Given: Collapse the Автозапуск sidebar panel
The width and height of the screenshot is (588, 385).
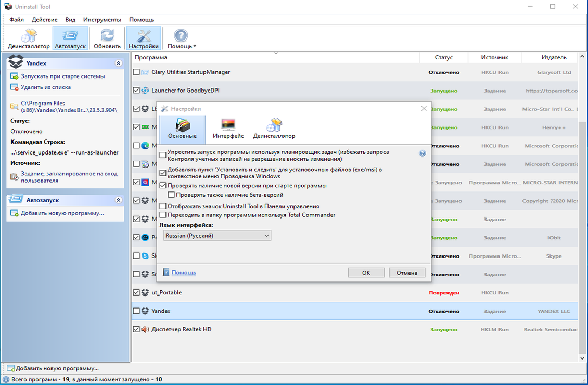Looking at the screenshot, I should (x=119, y=200).
